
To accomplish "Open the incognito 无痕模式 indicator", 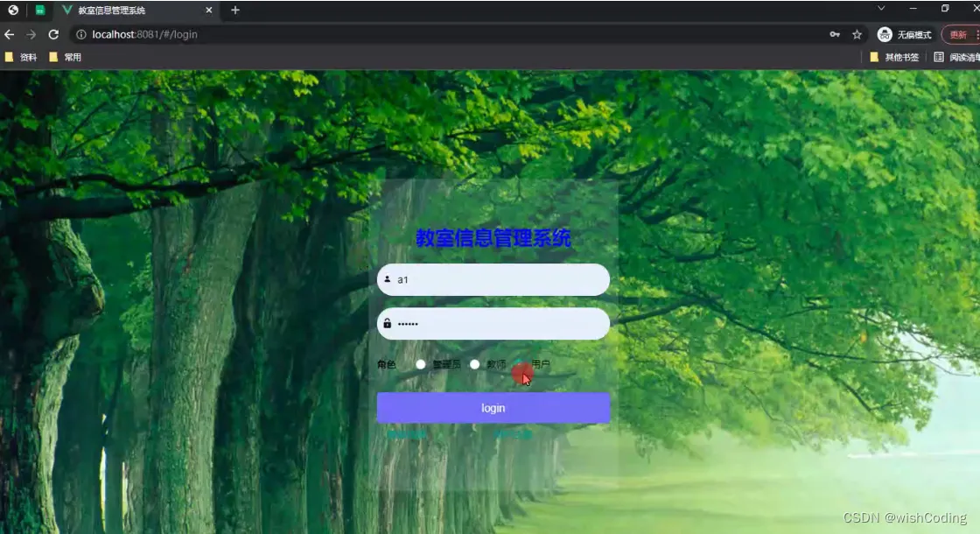I will [905, 34].
